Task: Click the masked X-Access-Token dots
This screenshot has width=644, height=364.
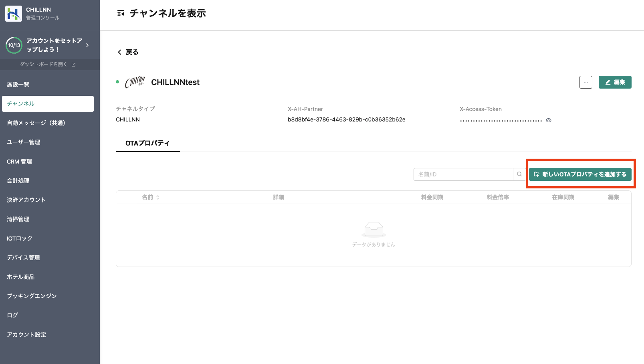Action: [x=501, y=120]
